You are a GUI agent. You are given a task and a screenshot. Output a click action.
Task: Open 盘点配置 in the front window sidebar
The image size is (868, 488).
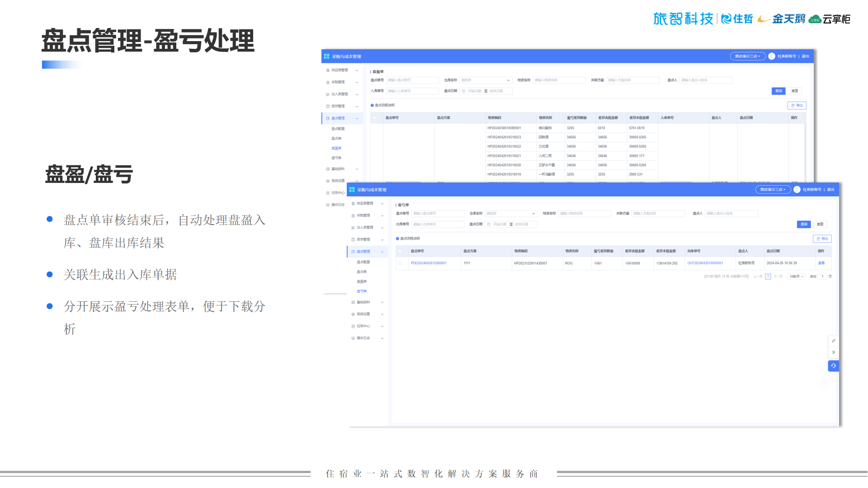pos(363,262)
